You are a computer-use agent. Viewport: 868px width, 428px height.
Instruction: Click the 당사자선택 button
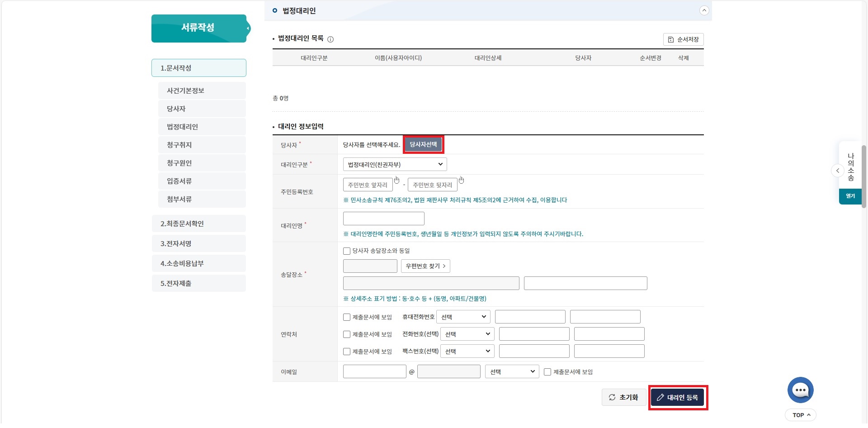[423, 144]
